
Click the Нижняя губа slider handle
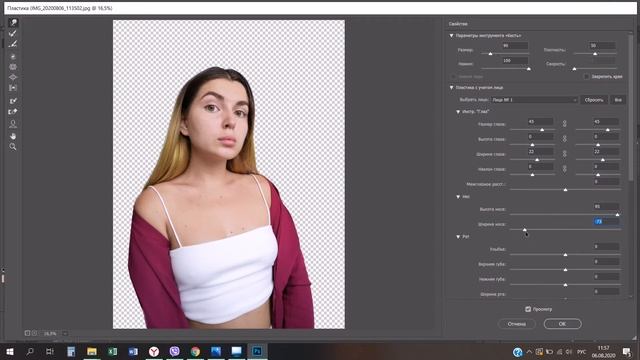pos(565,284)
